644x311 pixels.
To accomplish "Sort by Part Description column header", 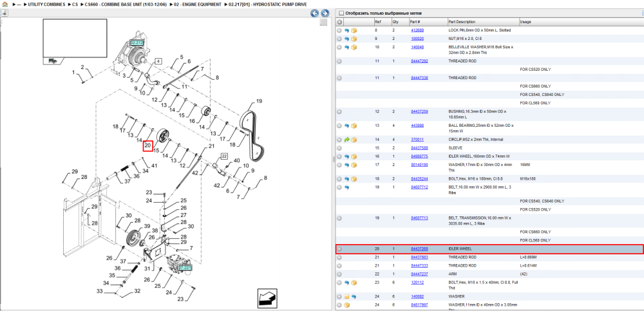I will tap(483, 22).
